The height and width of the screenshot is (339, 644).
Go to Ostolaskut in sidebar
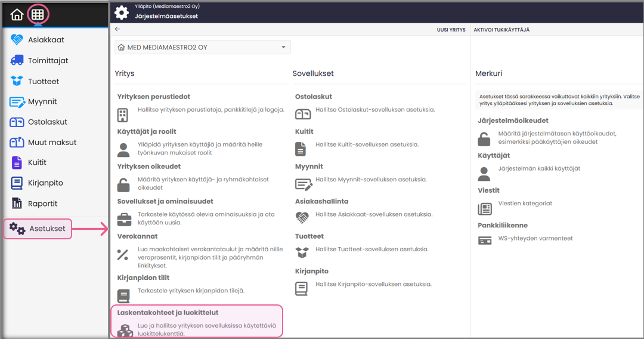pos(47,122)
